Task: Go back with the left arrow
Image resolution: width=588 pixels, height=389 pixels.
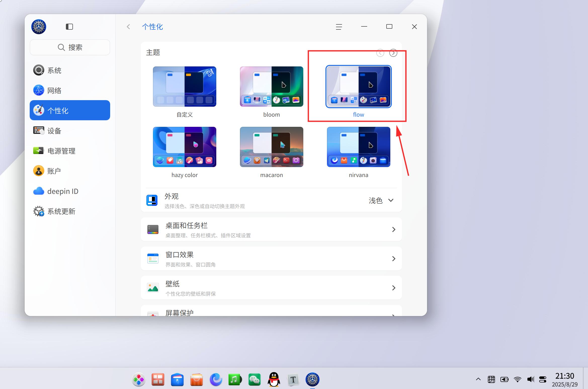Action: [129, 27]
